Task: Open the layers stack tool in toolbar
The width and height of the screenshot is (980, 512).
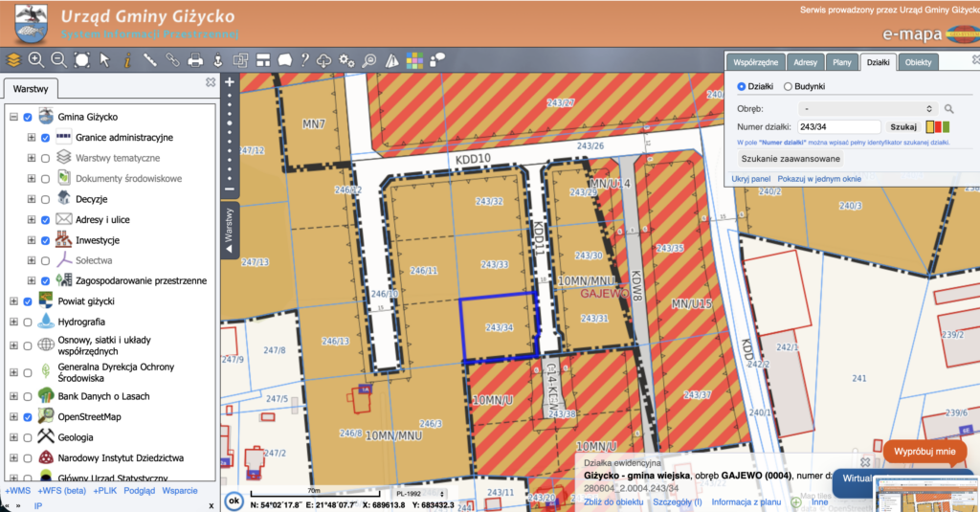Action: 13,60
